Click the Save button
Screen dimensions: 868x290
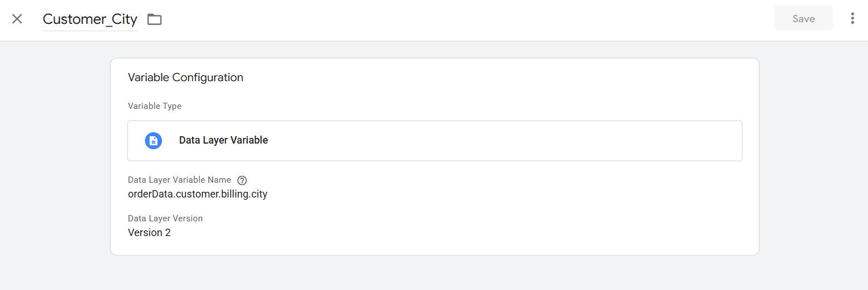pos(803,19)
